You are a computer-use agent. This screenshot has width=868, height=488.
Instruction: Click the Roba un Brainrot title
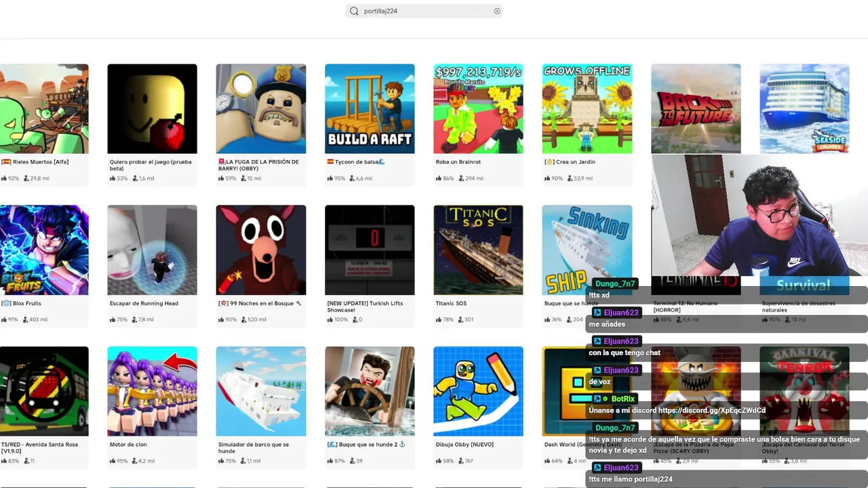point(458,162)
